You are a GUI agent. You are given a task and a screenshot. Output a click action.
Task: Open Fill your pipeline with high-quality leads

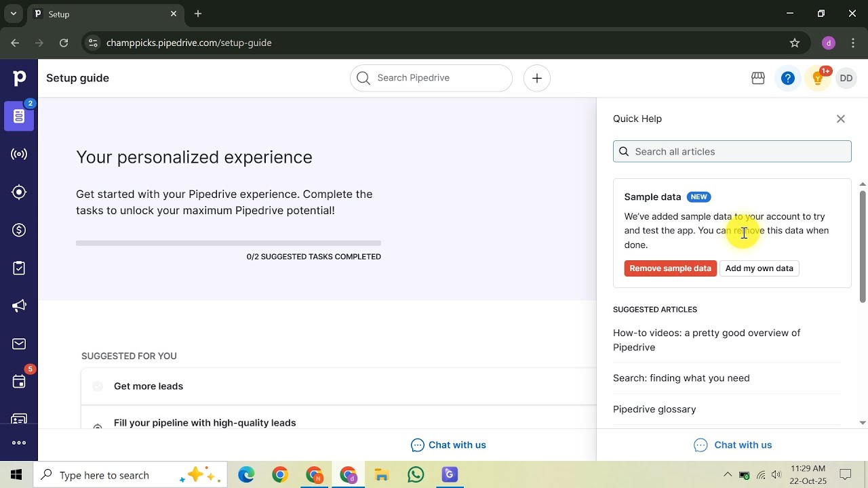(x=205, y=423)
